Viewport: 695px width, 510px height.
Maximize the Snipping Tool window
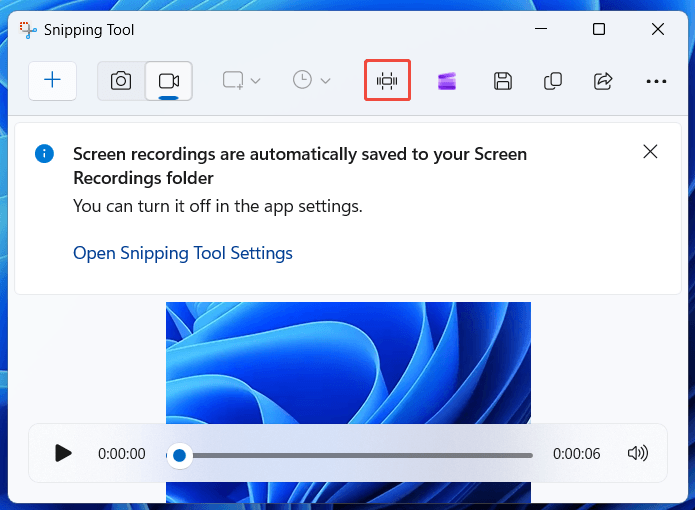599,29
